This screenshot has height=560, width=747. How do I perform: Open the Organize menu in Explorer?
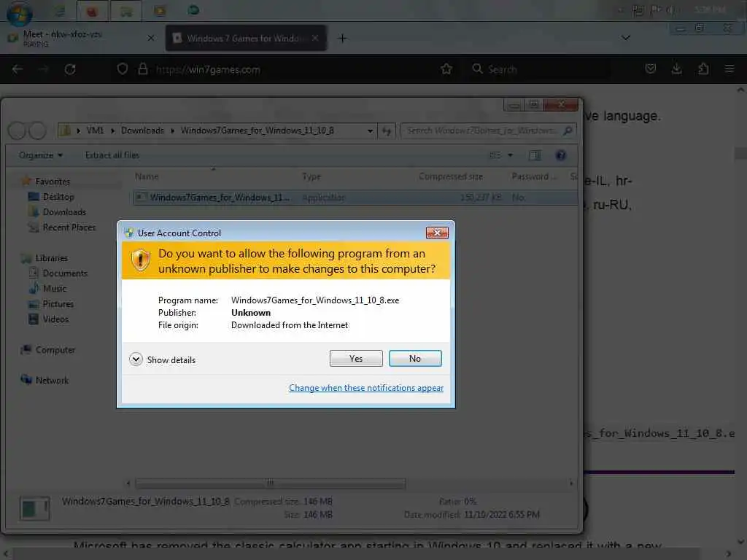41,155
